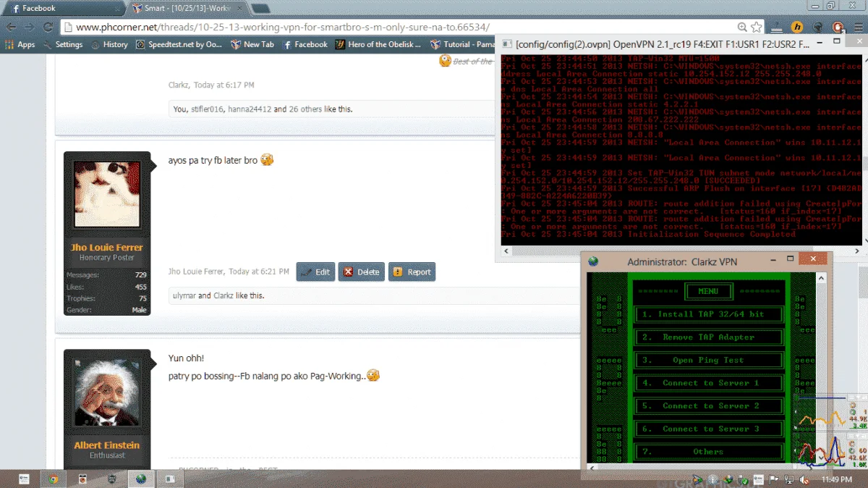Open the Tutorial - Pama bookmark
Image resolution: width=868 pixels, height=488 pixels.
(463, 44)
